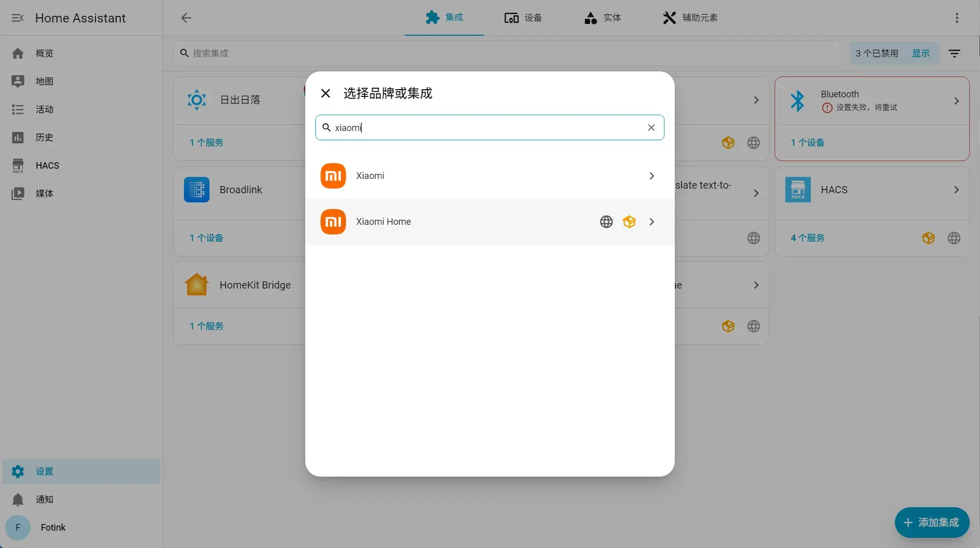
Task: Open the 日出日落 integration card
Action: 240,100
